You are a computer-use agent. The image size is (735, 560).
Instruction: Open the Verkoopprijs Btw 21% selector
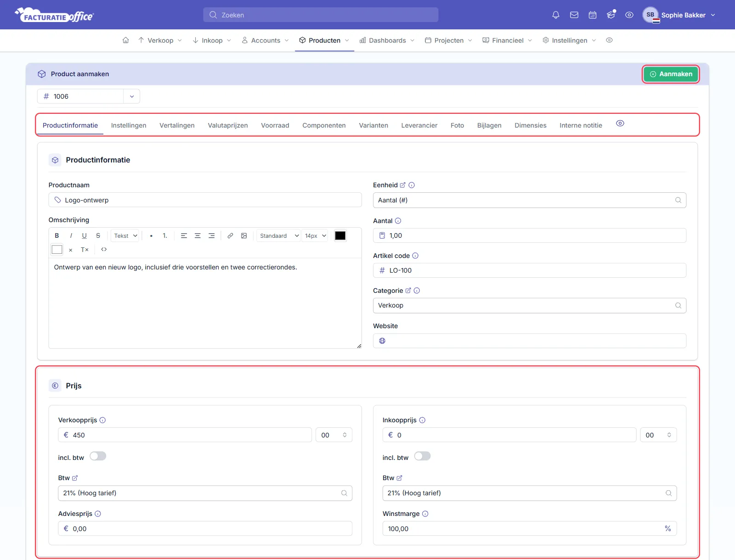tap(205, 493)
